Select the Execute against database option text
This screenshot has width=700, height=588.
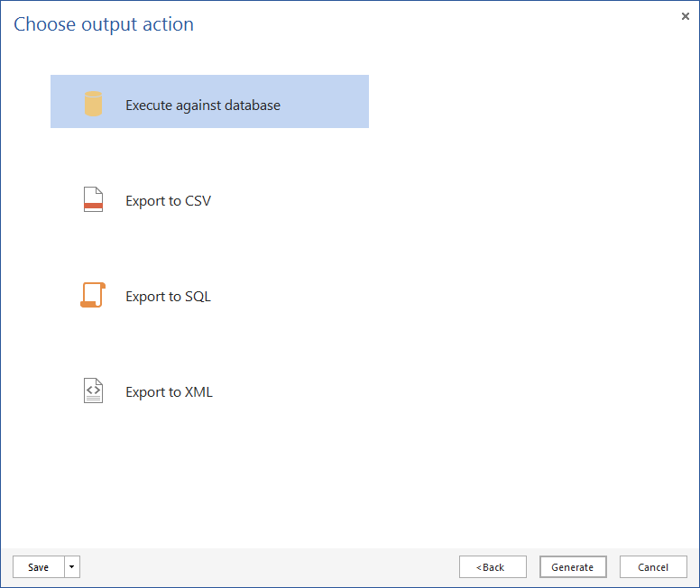(203, 106)
